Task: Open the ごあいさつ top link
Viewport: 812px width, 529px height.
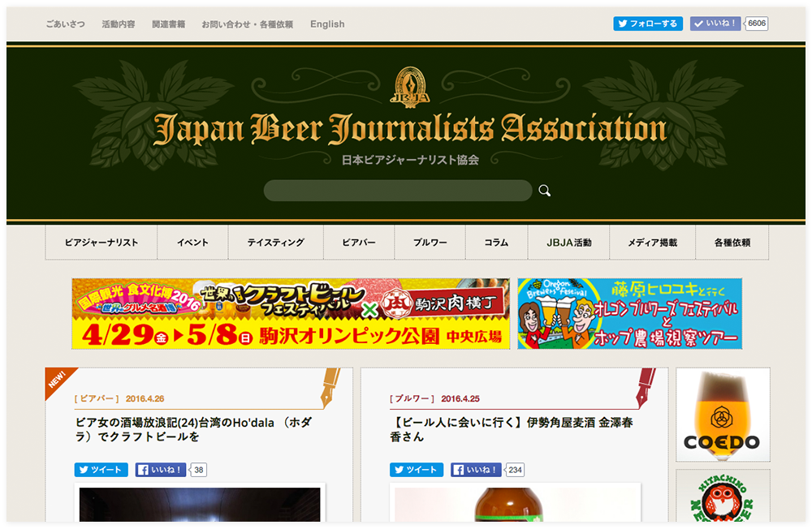Action: [x=65, y=24]
